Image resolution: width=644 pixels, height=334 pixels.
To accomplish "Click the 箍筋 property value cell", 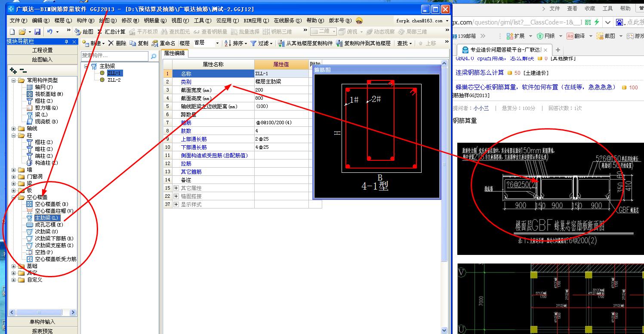I will (x=281, y=123).
